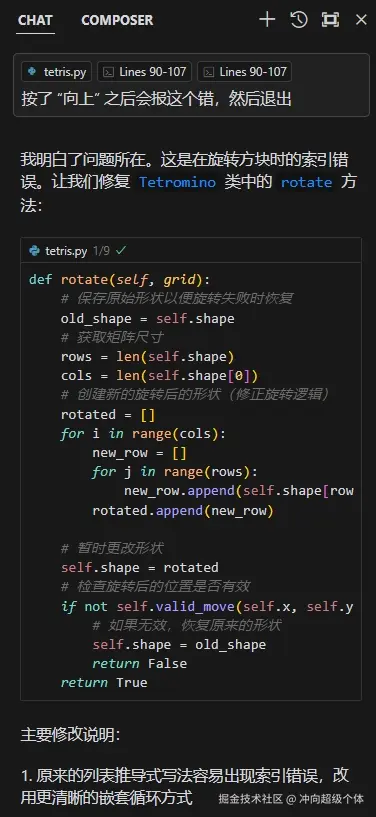Click the first Lines 90-107 chip
The height and width of the screenshot is (817, 376).
[145, 72]
